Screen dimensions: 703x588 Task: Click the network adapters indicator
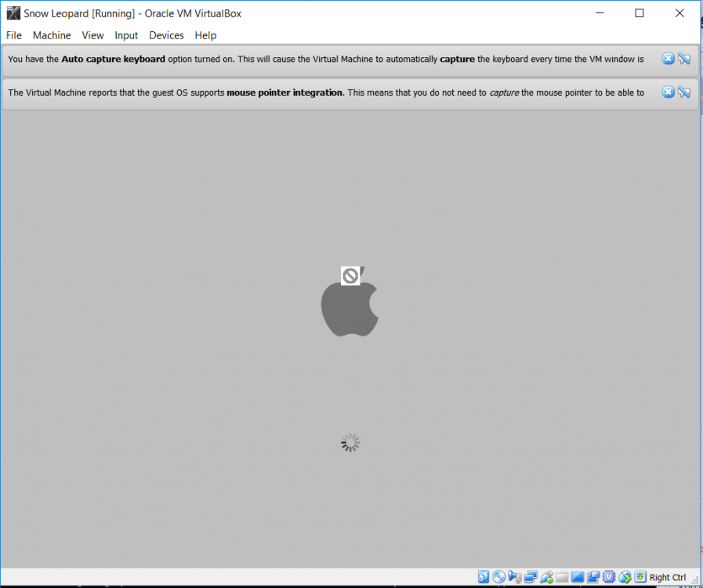(531, 577)
